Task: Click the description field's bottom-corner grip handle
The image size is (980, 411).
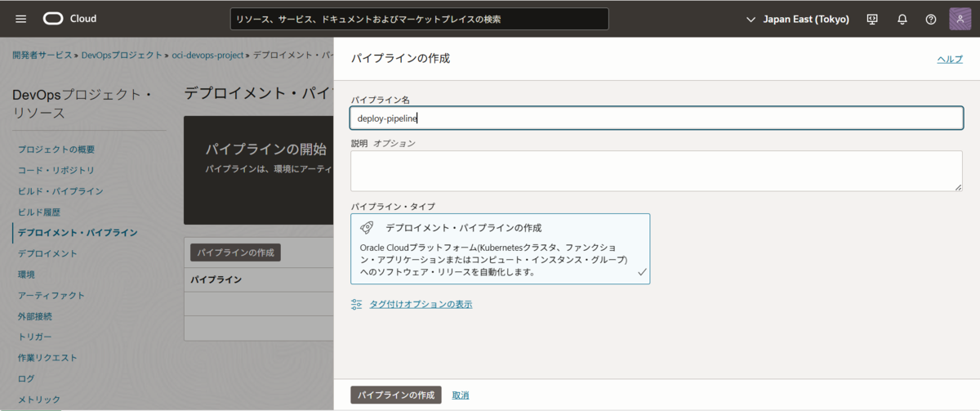Action: [x=958, y=186]
